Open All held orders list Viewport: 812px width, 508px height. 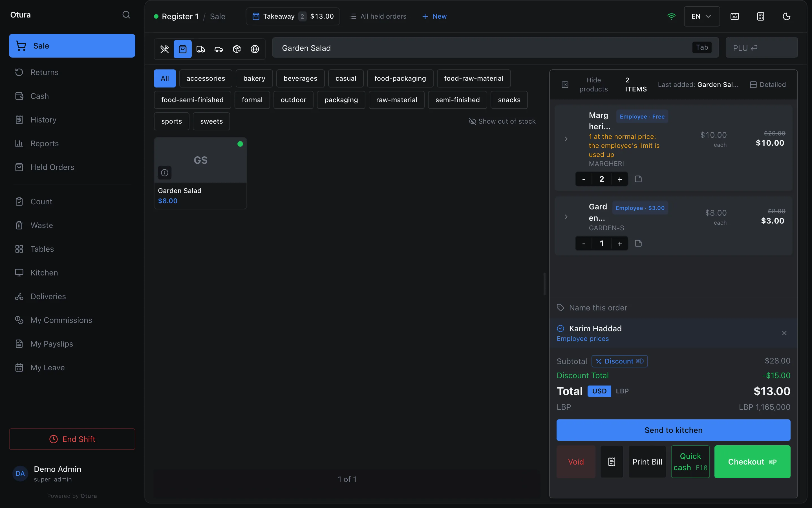tap(378, 16)
